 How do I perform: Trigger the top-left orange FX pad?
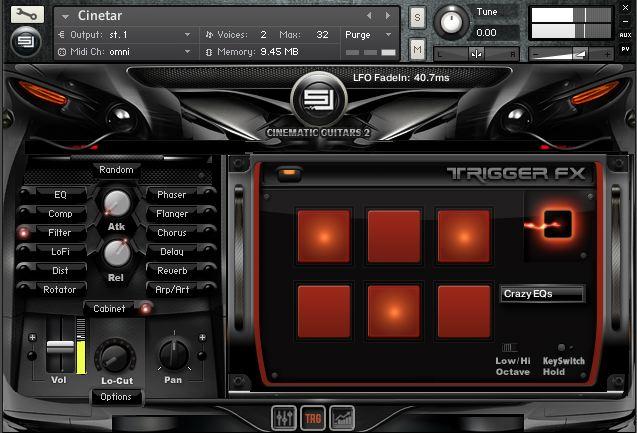[323, 236]
